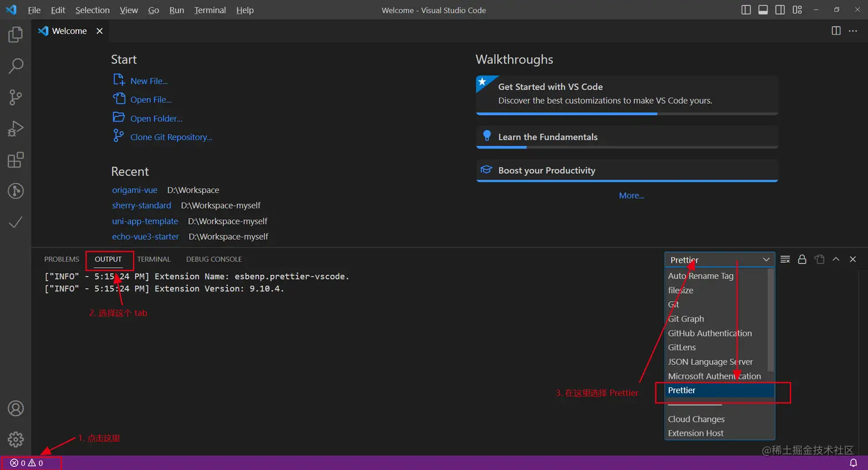The height and width of the screenshot is (470, 868).
Task: Open the output log in editor
Action: click(x=819, y=259)
